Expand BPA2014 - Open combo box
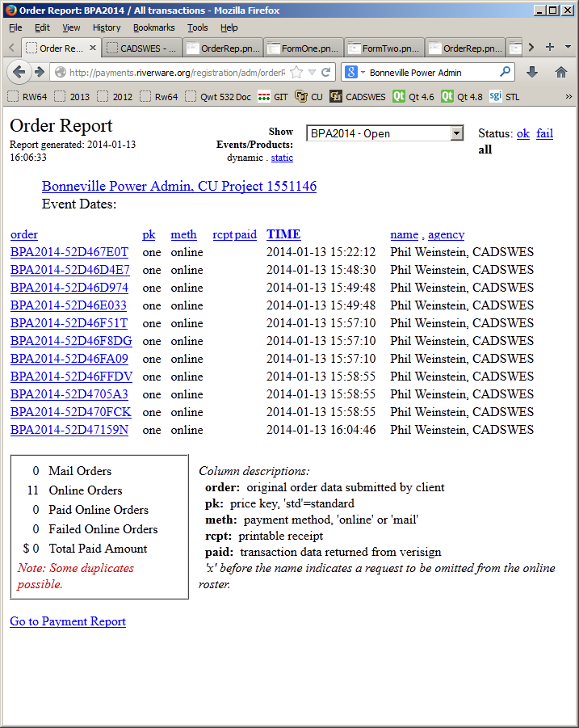The image size is (579, 728). (384, 133)
